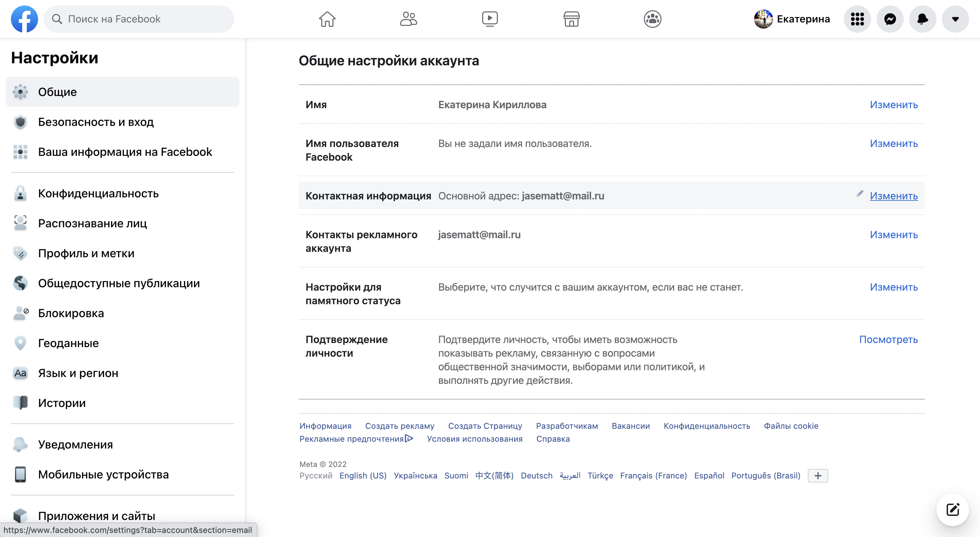Open Ваша информация на Facebook
The width and height of the screenshot is (980, 537).
pos(122,152)
